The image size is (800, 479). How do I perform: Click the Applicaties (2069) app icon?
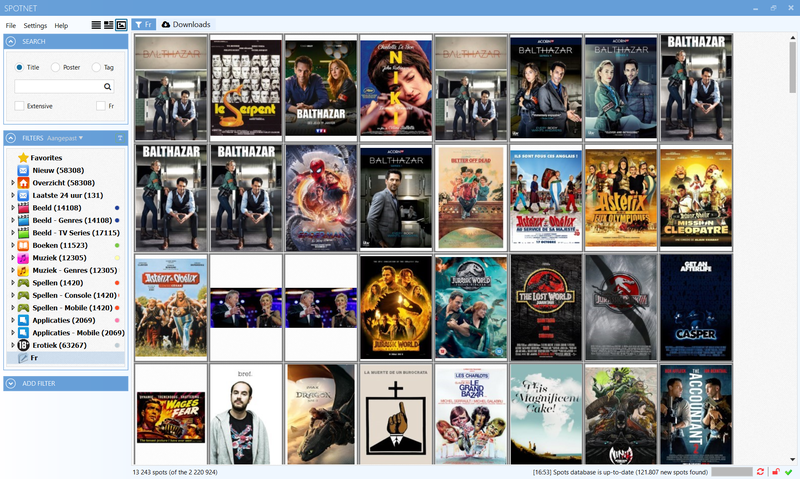pos(23,320)
